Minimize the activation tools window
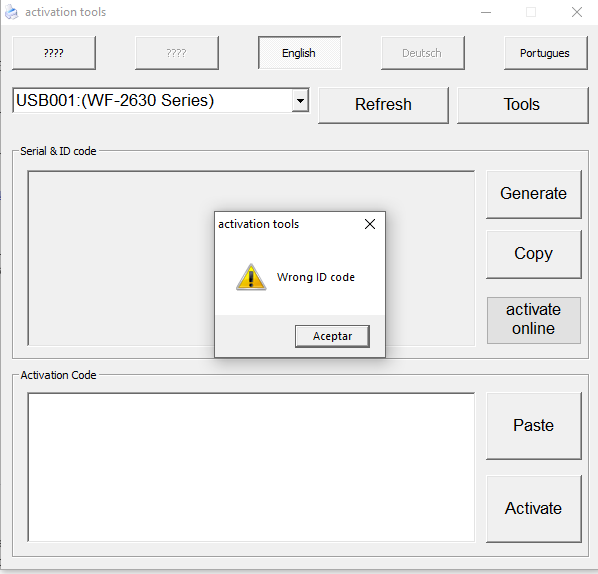The width and height of the screenshot is (598, 574). tap(486, 12)
